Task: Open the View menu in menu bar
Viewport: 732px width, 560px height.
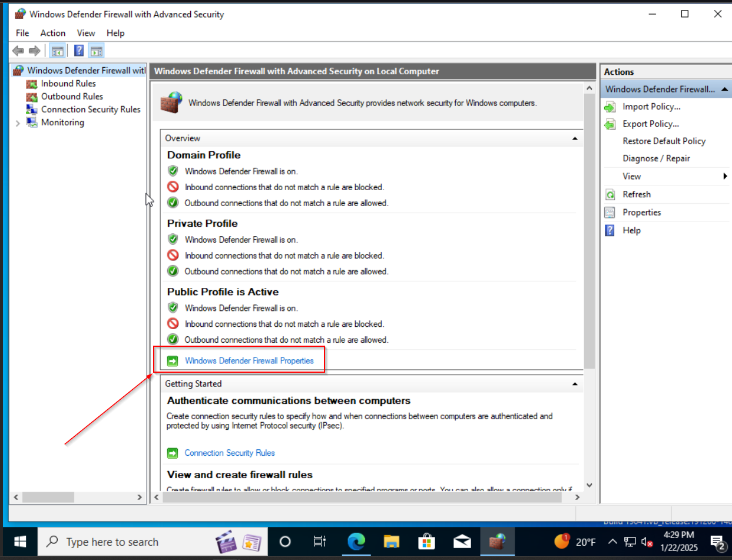Action: click(86, 33)
